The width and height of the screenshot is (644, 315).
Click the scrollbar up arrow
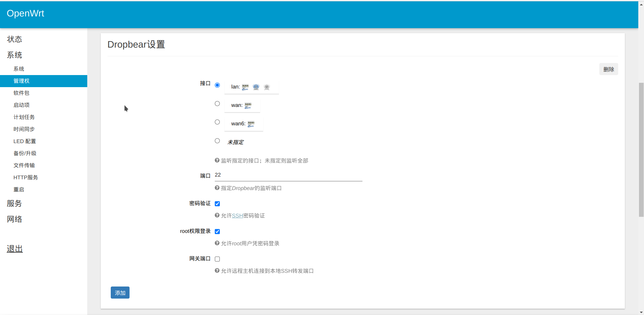click(641, 5)
